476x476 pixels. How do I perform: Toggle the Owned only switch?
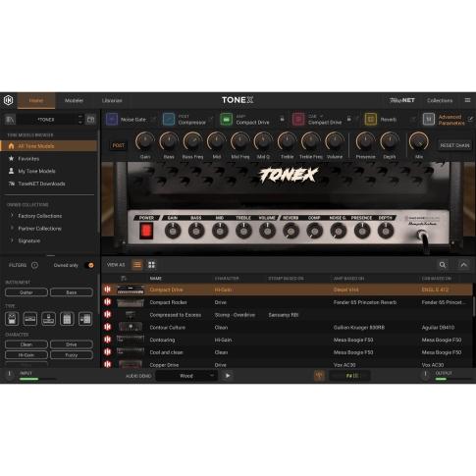pos(89,265)
